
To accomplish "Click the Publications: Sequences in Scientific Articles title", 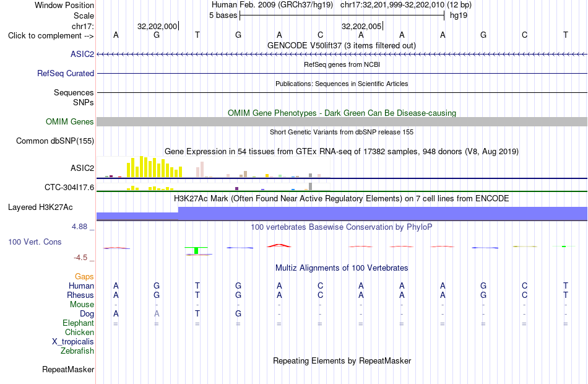I will [x=342, y=84].
